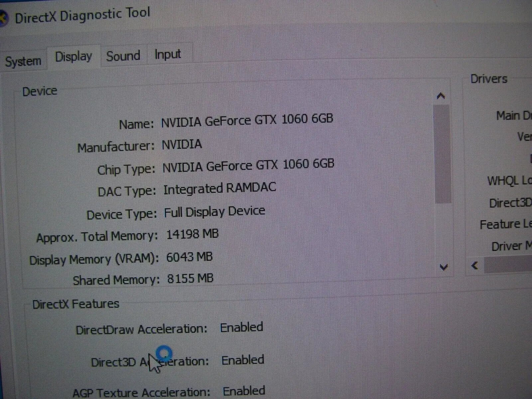This screenshot has width=532, height=399.
Task: Click the Feature Levels label in Drivers panel
Action: pos(506,225)
